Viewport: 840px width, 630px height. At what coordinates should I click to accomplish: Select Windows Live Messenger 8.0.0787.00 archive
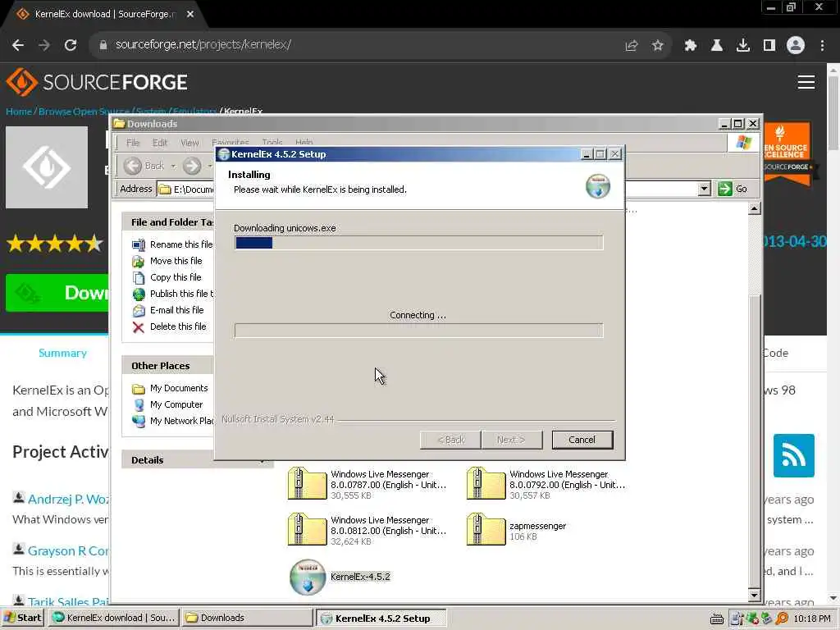(x=367, y=484)
